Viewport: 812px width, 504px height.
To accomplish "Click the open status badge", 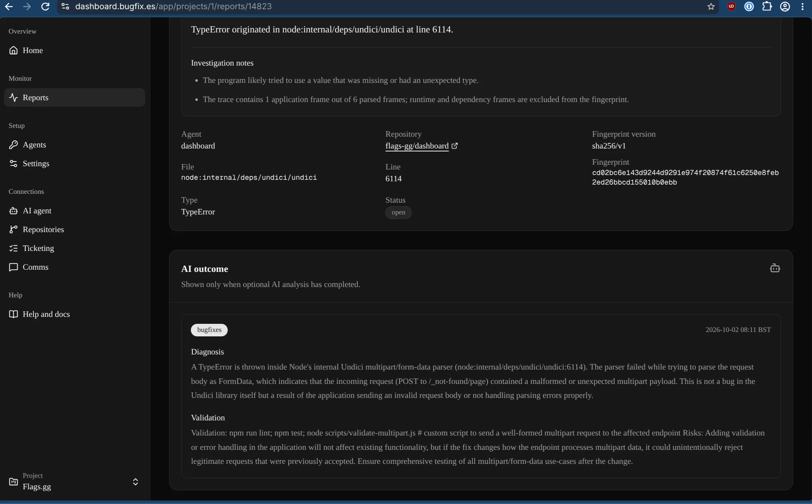I will [398, 212].
